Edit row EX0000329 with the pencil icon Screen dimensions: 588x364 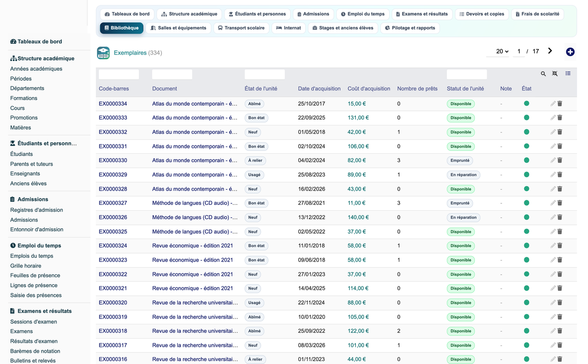(x=553, y=175)
